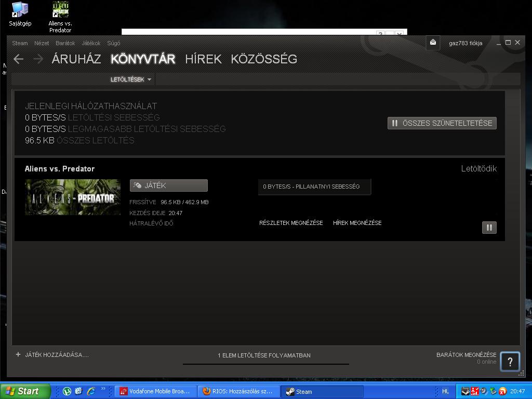Click the 96.5 KB / 462.9 MB progress text
The image size is (532, 399).
(x=184, y=202)
